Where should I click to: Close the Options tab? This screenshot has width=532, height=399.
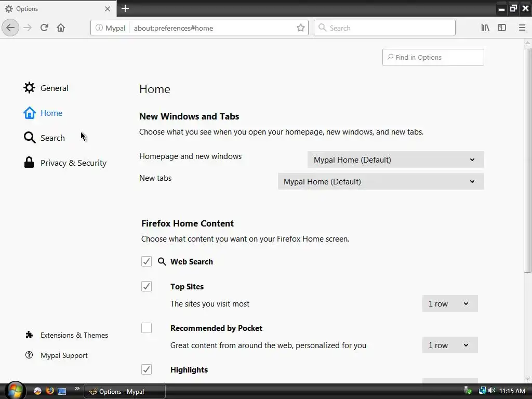[108, 9]
